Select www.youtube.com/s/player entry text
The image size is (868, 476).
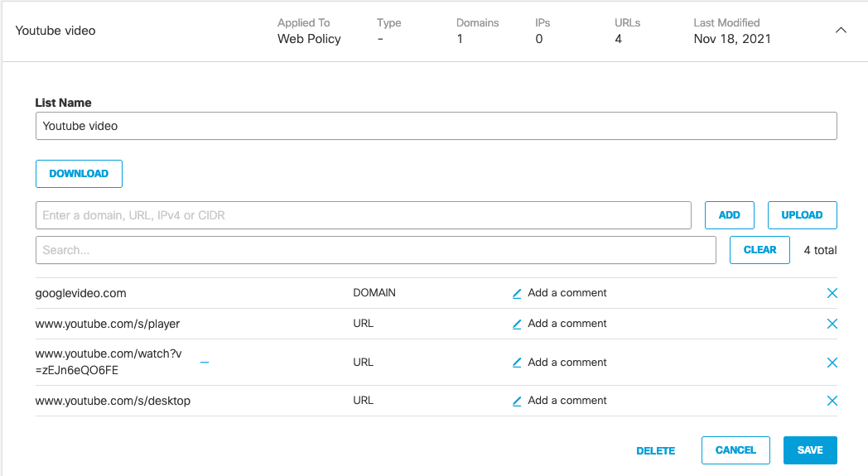pyautogui.click(x=108, y=324)
